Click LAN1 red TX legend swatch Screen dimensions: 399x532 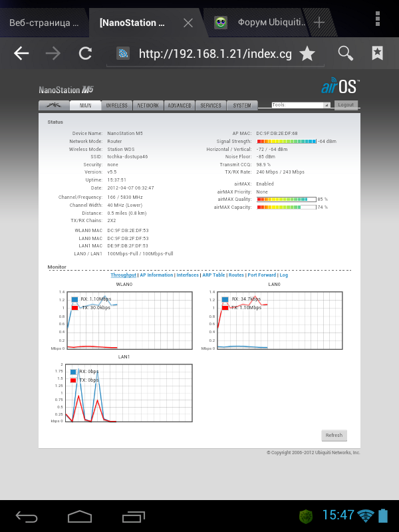pos(73,380)
